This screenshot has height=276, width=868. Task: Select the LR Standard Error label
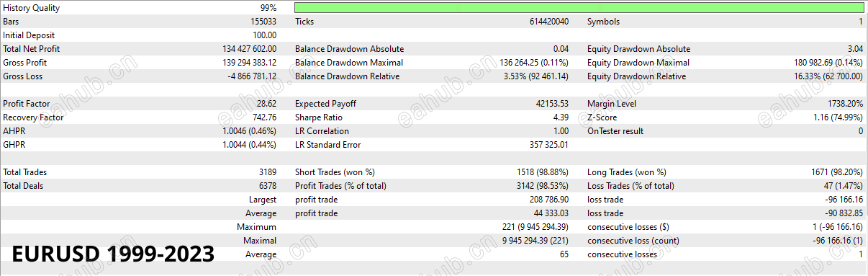click(x=328, y=145)
